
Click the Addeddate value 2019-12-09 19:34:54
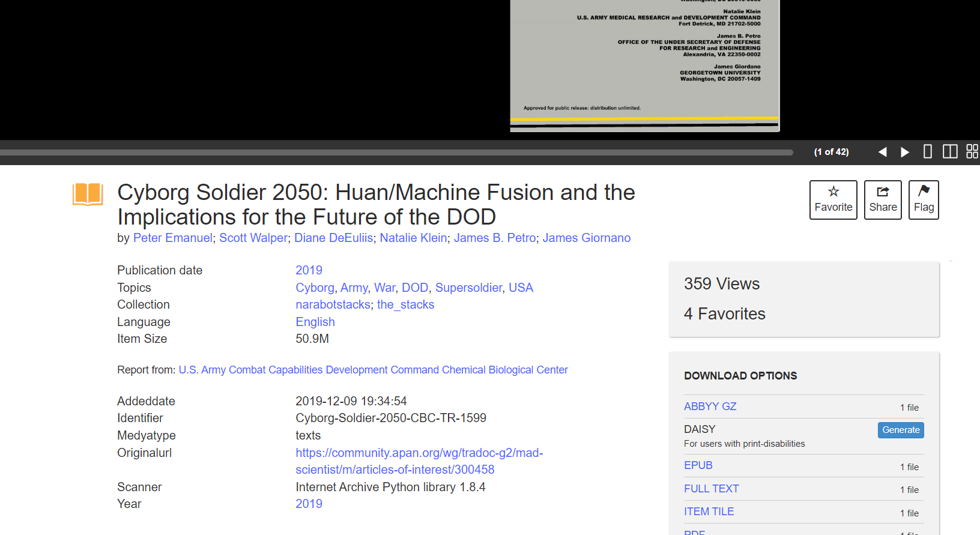tap(351, 401)
